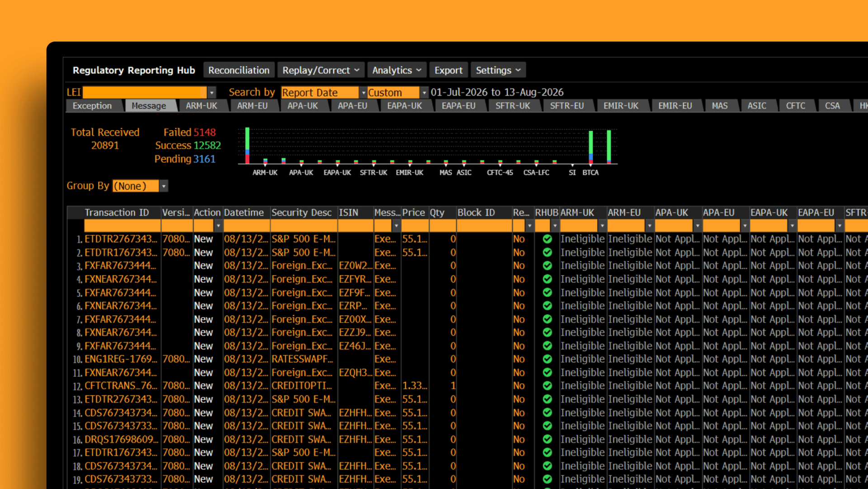Click the RHUB green check icon in row 8
The width and height of the screenshot is (868, 489).
(547, 332)
